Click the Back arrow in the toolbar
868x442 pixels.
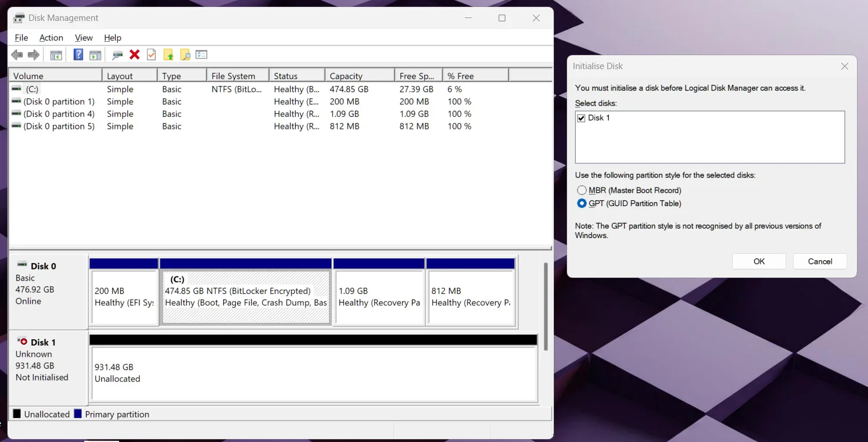click(17, 55)
